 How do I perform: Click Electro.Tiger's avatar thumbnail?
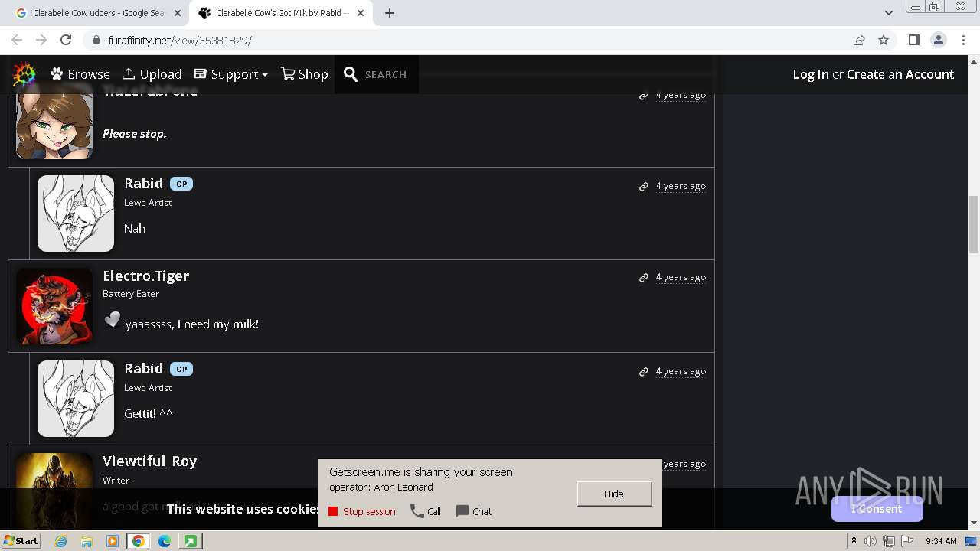[54, 306]
